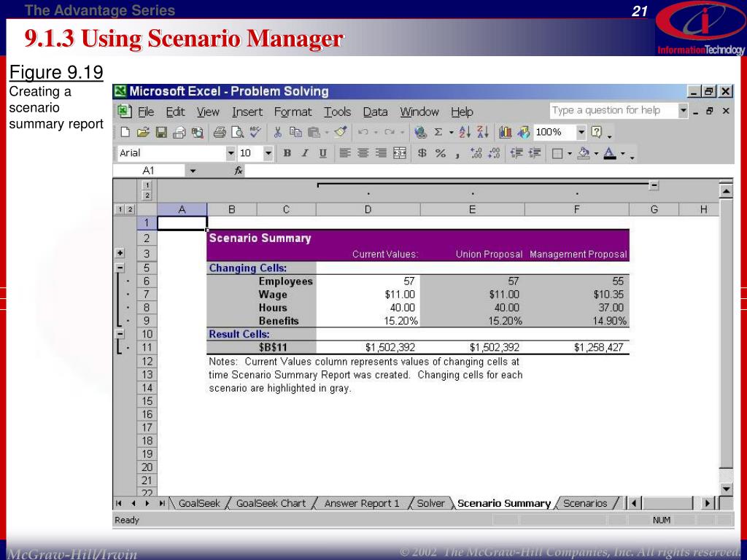Viewport: 747px width, 560px height.
Task: Click the Microsoft Excel Help question icon
Action: point(597,132)
